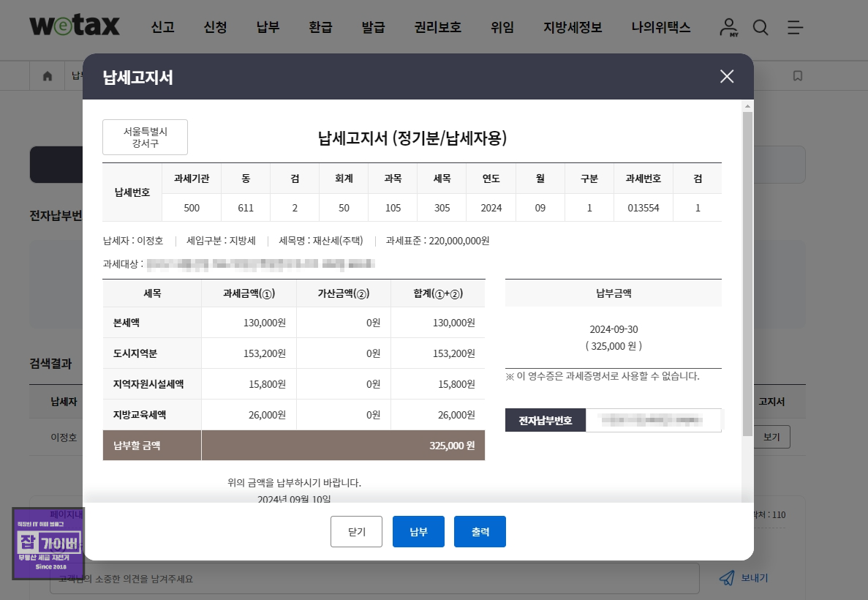Click the bookmark icon in breadcrumb bar
The image size is (868, 600).
(798, 76)
